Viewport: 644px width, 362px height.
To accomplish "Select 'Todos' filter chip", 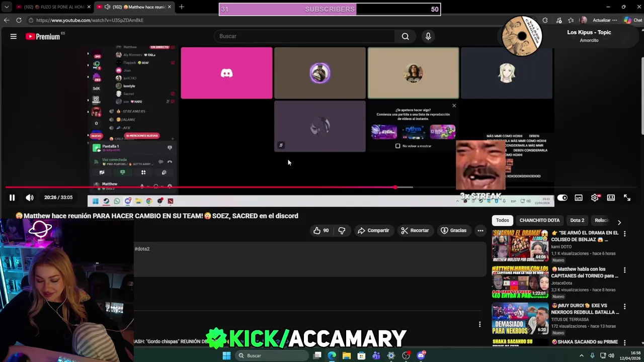I will [x=502, y=220].
